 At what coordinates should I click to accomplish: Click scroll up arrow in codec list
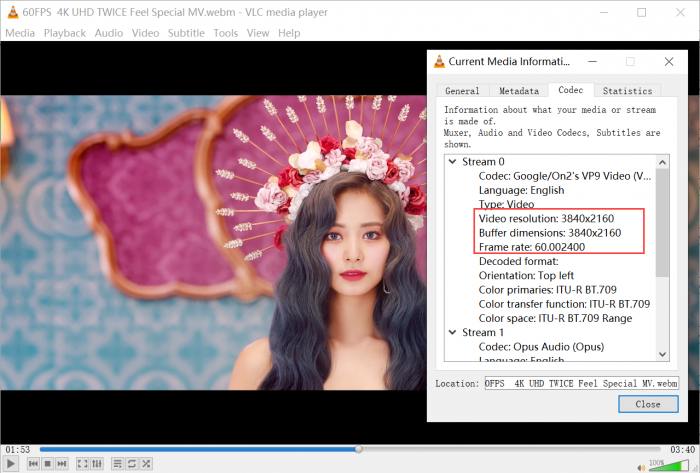[x=662, y=162]
